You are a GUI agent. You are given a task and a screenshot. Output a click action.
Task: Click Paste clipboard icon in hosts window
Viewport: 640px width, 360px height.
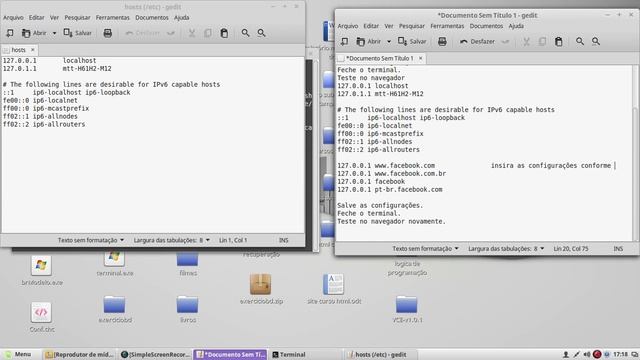[x=224, y=33]
